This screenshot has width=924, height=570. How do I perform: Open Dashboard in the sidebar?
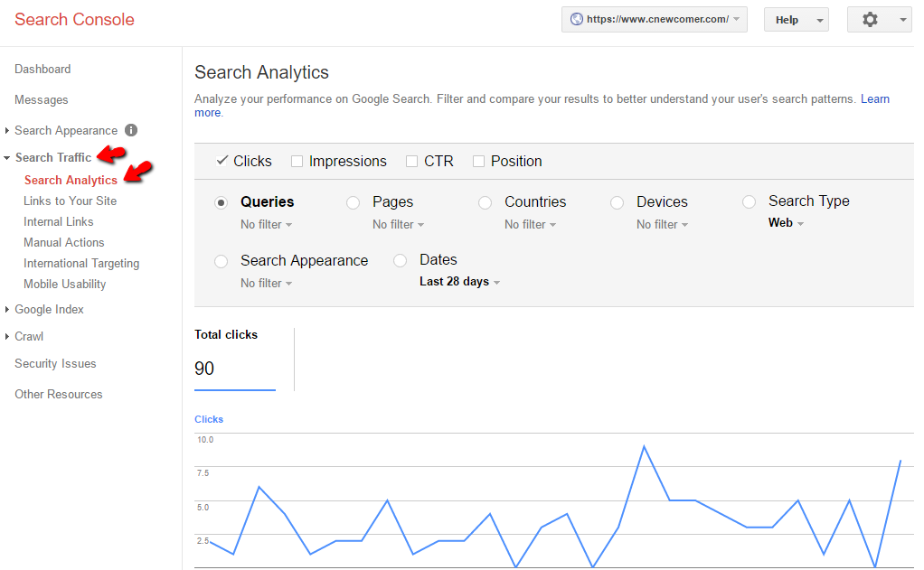pyautogui.click(x=42, y=69)
